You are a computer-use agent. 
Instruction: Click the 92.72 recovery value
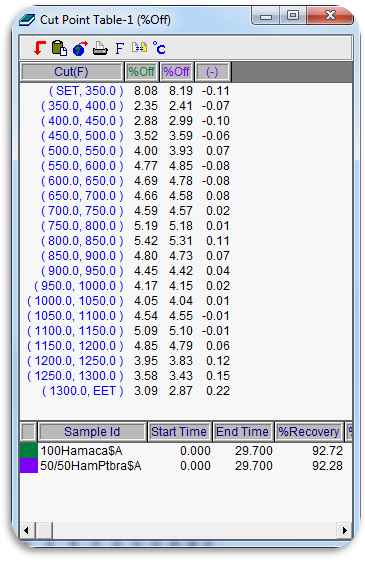(x=327, y=451)
